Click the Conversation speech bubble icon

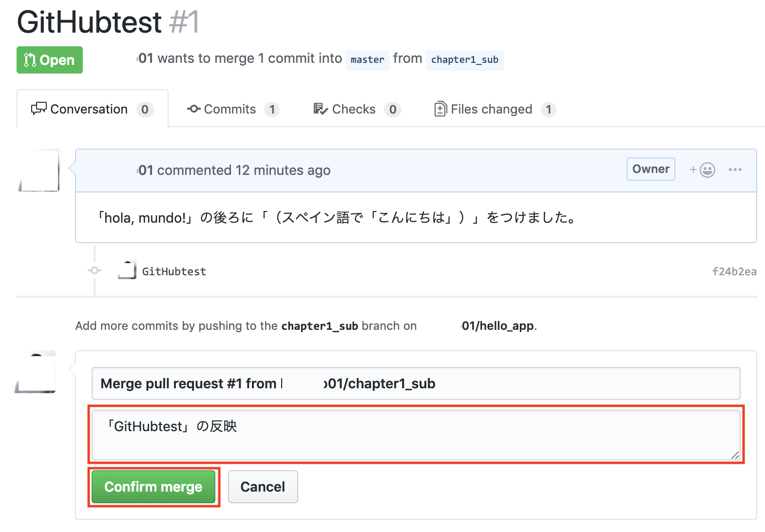39,109
